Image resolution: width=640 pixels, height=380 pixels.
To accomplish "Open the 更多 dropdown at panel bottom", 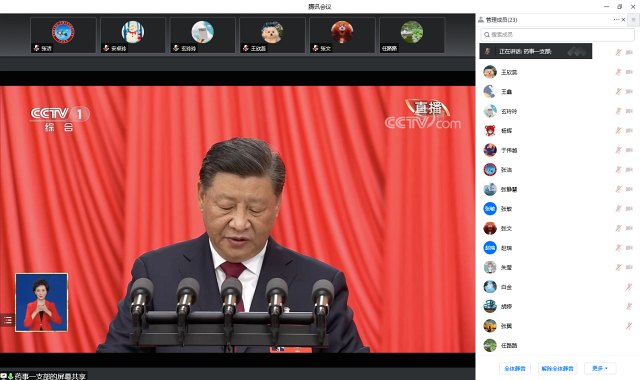I will tap(600, 368).
